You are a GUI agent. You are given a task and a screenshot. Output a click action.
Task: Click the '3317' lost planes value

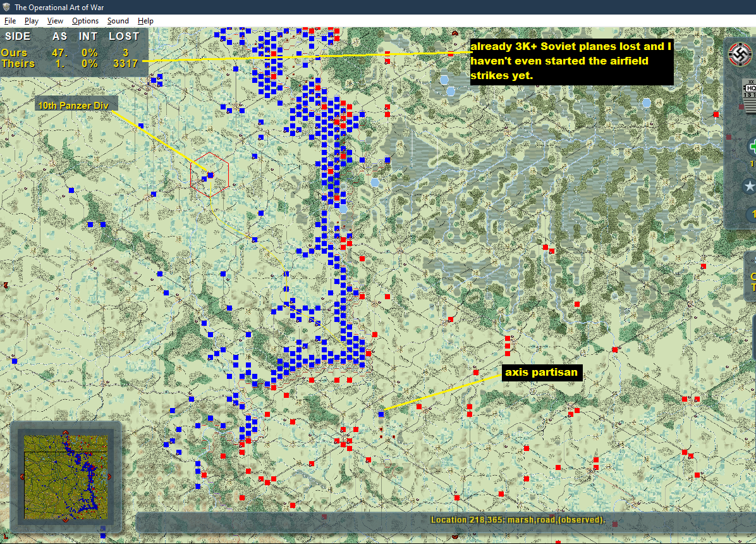tap(125, 64)
